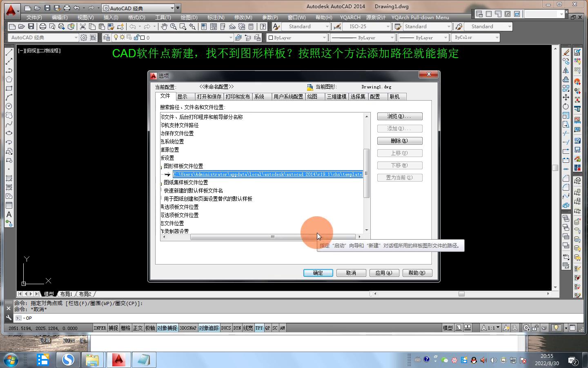This screenshot has height=368, width=588.
Task: Click the Hatch tool icon
Action: click(9, 178)
